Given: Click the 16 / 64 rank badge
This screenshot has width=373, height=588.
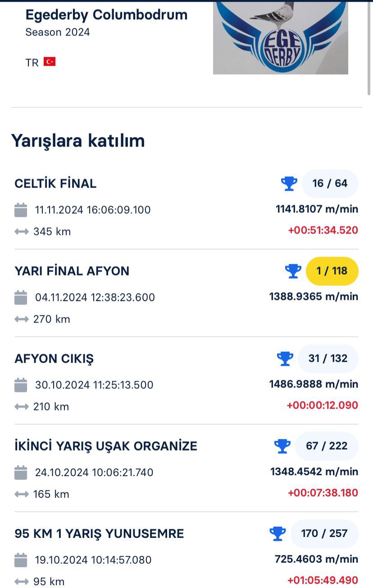Looking at the screenshot, I should coord(330,184).
